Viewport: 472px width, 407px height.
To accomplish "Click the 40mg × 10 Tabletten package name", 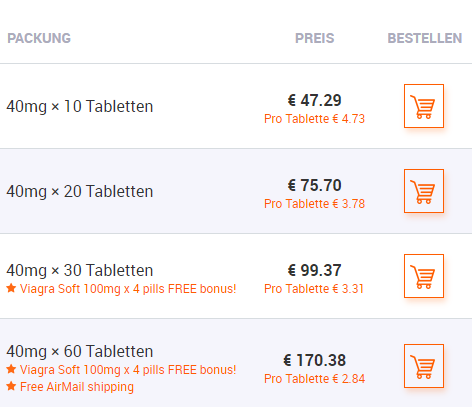I will pyautogui.click(x=80, y=107).
